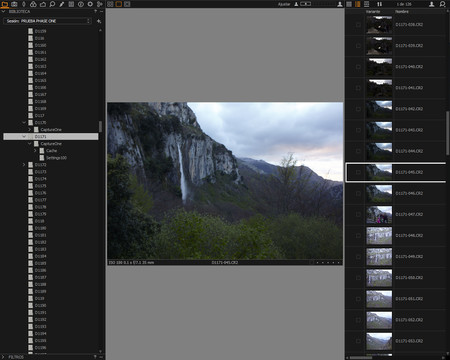Tick checkbox for D1171-053.CR2

[358, 341]
